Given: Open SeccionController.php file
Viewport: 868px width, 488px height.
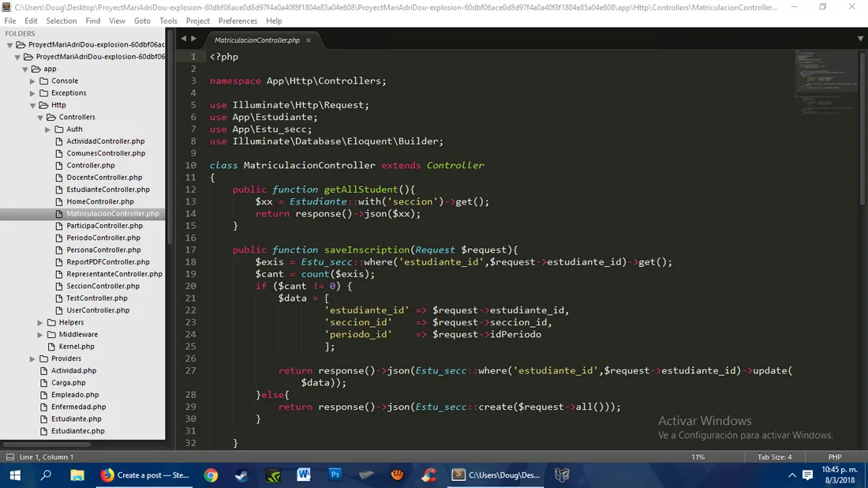Looking at the screenshot, I should point(103,287).
